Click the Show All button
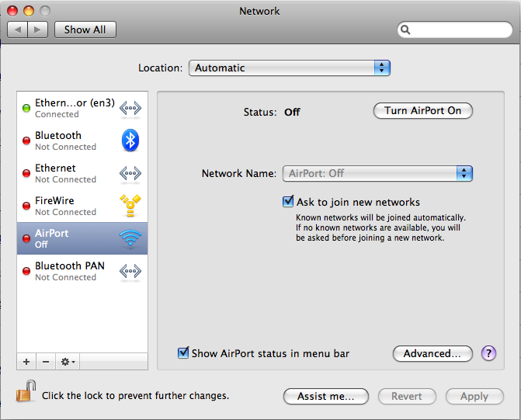 (85, 30)
